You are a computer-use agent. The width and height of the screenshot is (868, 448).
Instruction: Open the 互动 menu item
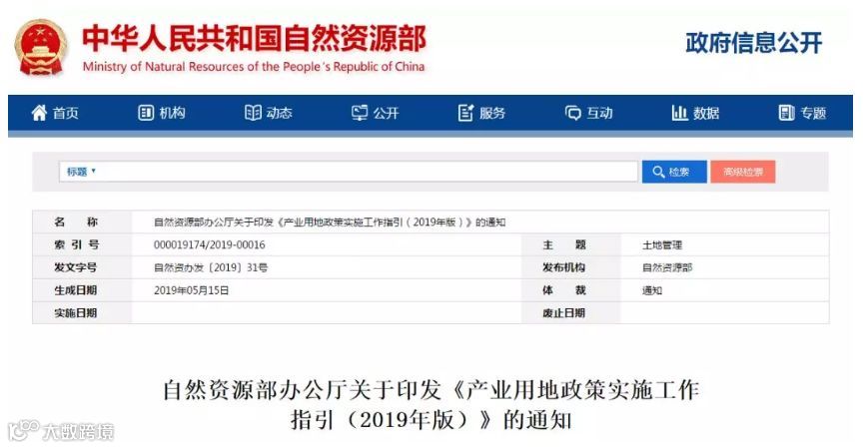pyautogui.click(x=589, y=113)
